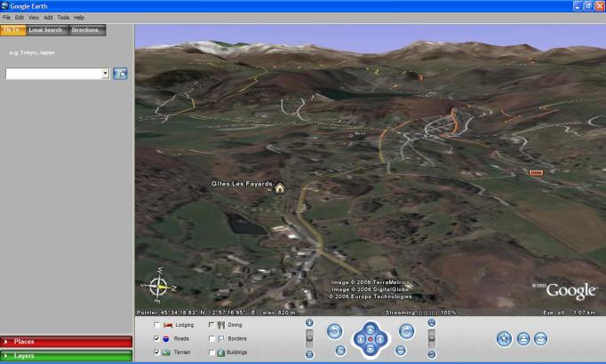The width and height of the screenshot is (606, 364).
Task: Click the Pointer coordinates status text
Action: coord(195,313)
